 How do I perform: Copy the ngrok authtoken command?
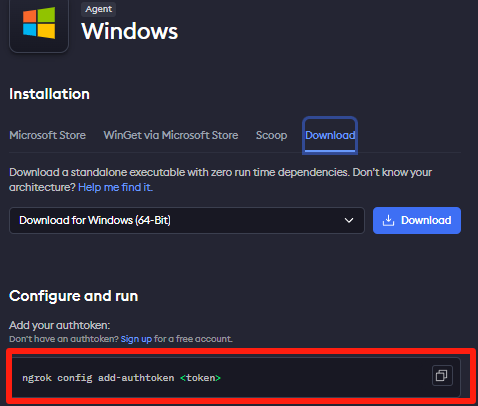pos(442,375)
